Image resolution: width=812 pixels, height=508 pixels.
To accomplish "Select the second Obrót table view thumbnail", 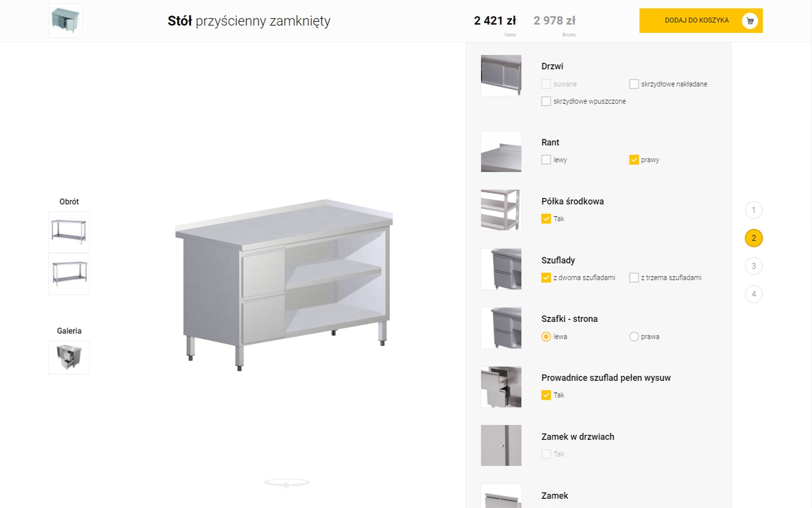I will click(69, 274).
